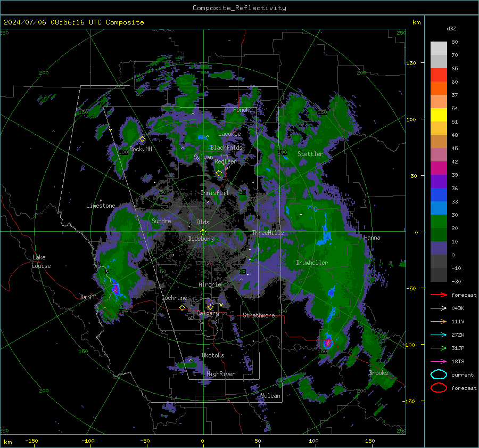The height and width of the screenshot is (448, 479).
Task: Click the yellow radar marker at Didsbury
Action: pos(203,232)
